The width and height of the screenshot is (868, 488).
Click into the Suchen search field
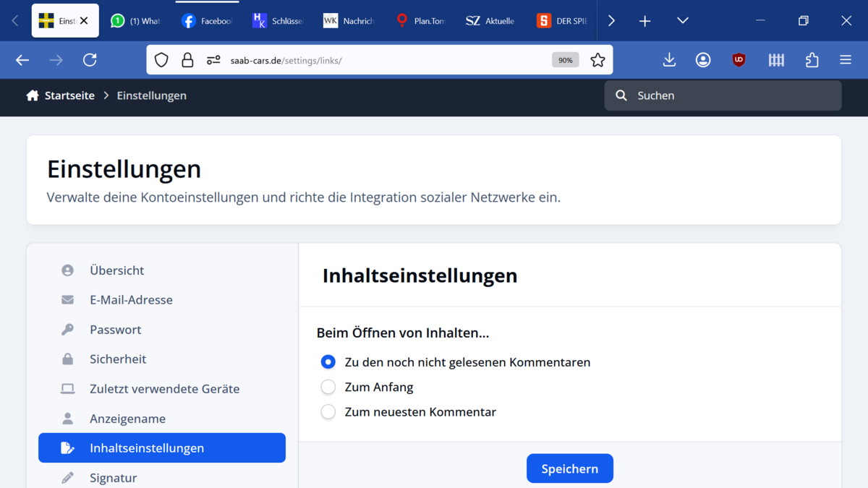click(x=723, y=95)
